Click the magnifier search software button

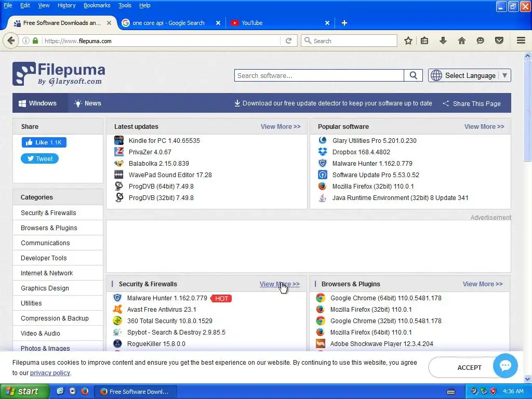pos(413,75)
